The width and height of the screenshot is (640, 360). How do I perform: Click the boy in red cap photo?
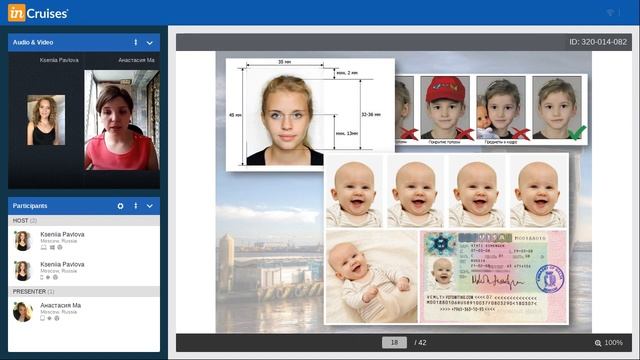coord(445,109)
